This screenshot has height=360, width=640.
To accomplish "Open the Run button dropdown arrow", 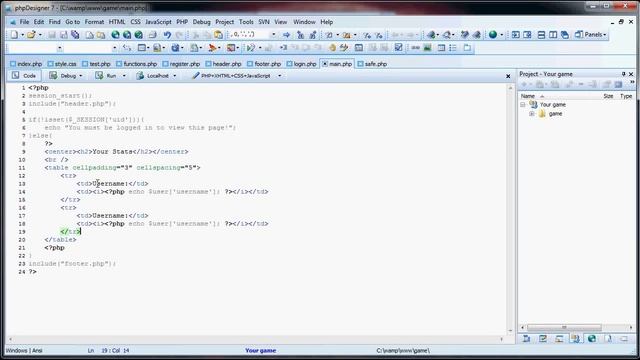I will coord(124,76).
